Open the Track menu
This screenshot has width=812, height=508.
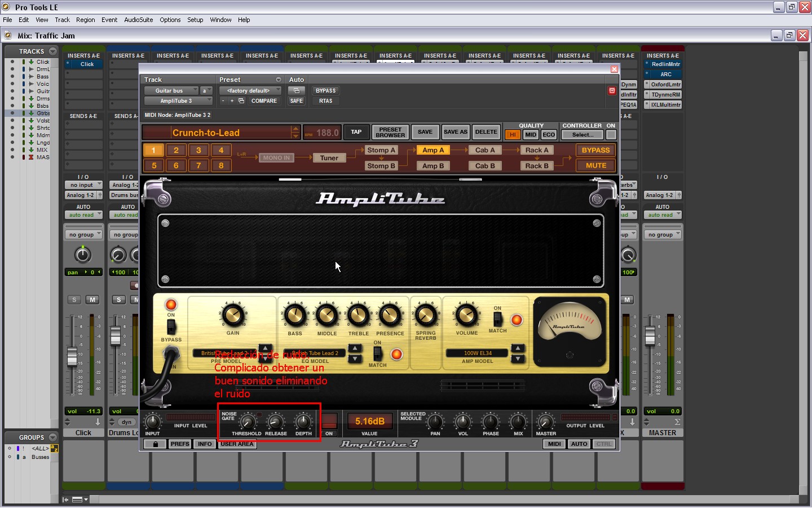(62, 20)
